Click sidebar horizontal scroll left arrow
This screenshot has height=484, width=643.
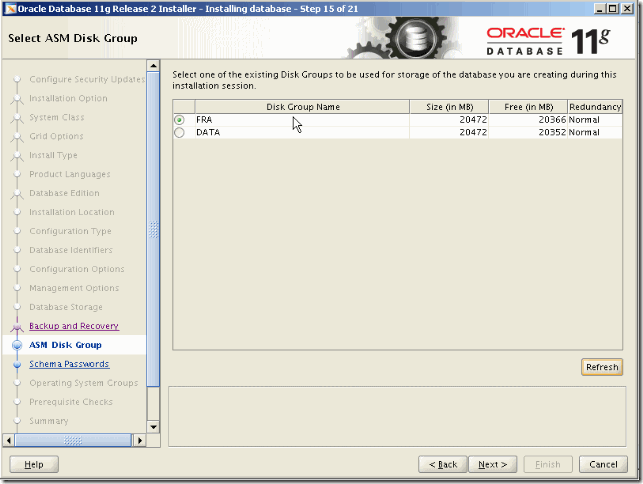[8, 441]
